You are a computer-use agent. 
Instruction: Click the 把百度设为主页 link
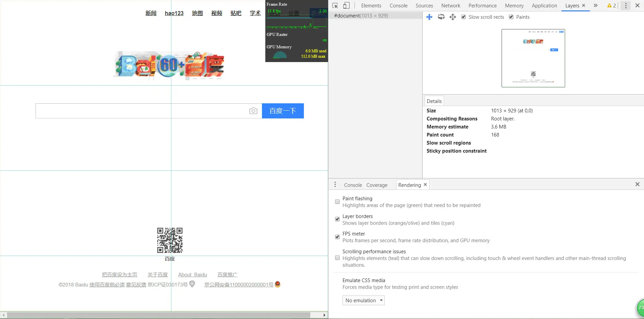pos(119,275)
